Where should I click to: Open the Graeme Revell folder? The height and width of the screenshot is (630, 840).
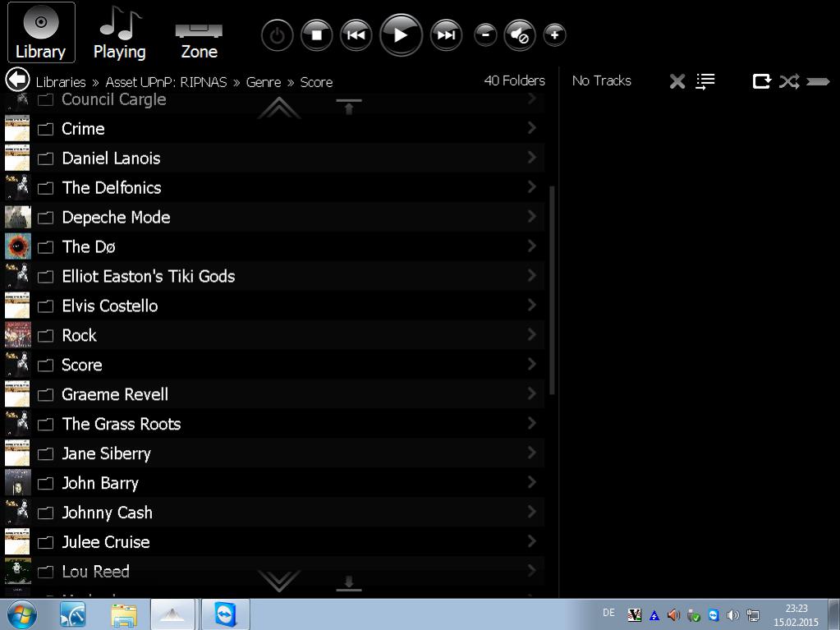pyautogui.click(x=115, y=394)
